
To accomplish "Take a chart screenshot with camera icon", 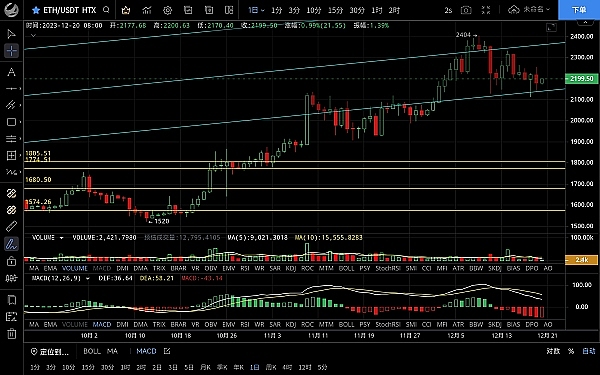I will pyautogui.click(x=466, y=10).
